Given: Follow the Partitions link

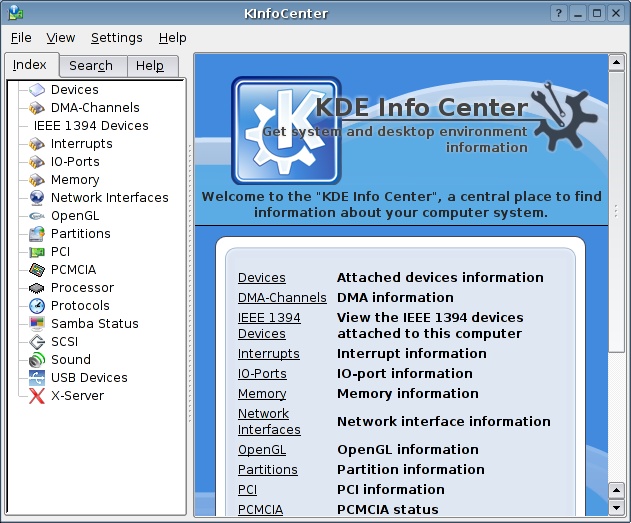Looking at the screenshot, I should click(268, 469).
